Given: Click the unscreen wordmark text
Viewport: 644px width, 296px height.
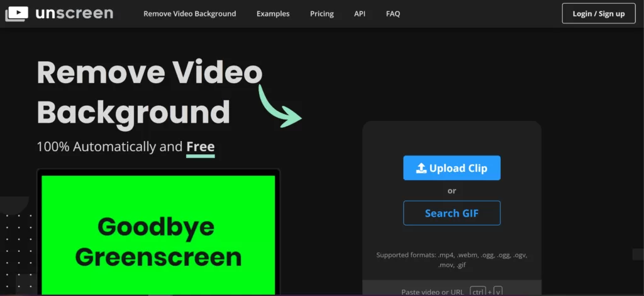Looking at the screenshot, I should point(74,14).
